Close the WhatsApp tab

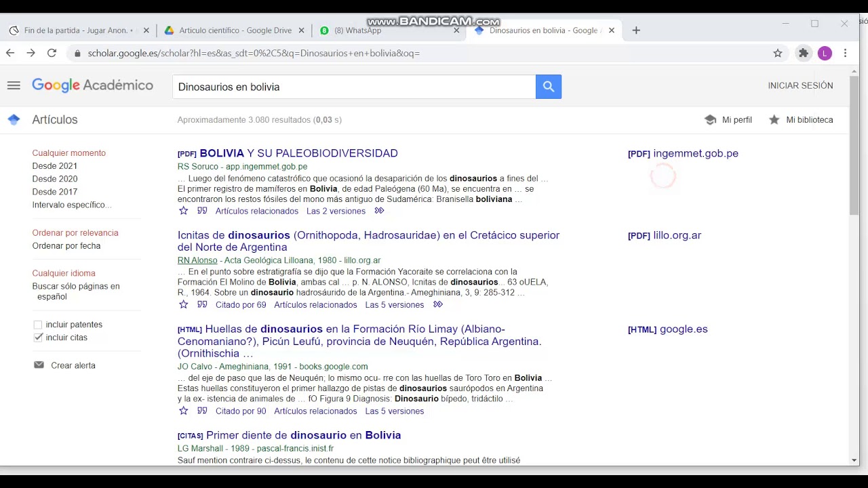point(456,30)
